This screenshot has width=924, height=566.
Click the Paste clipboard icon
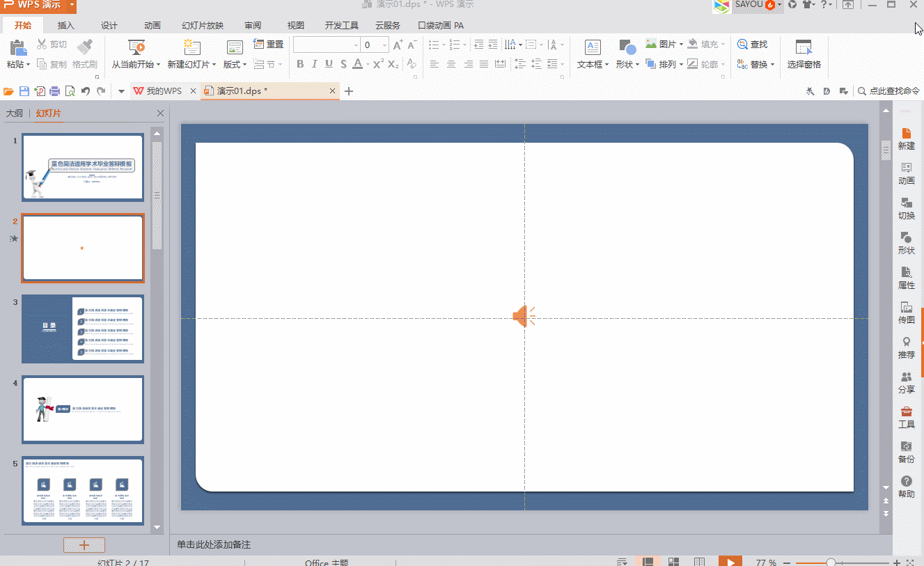[17, 47]
